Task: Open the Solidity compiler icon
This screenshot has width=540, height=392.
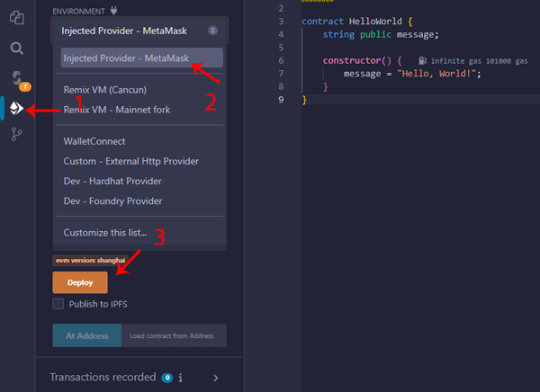Action: click(16, 78)
